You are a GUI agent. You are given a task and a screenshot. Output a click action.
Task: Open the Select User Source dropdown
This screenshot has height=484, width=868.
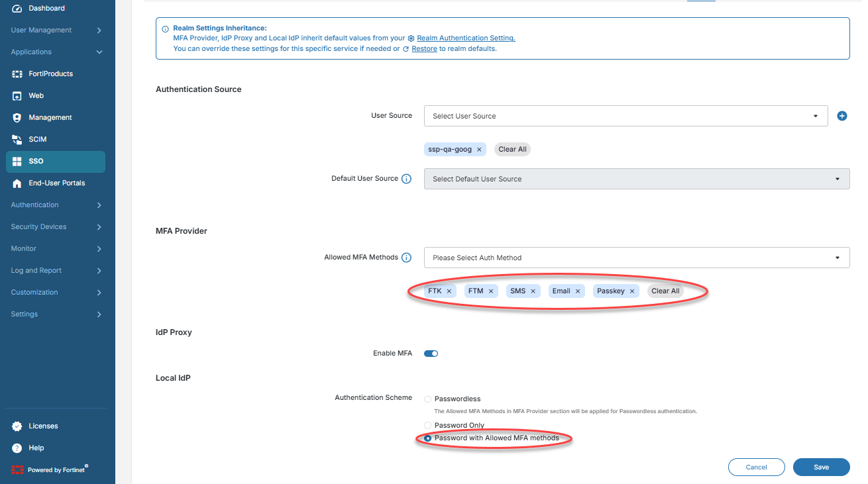coord(625,116)
